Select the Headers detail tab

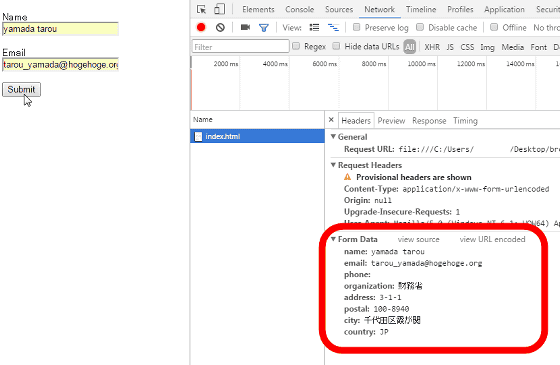tap(356, 121)
